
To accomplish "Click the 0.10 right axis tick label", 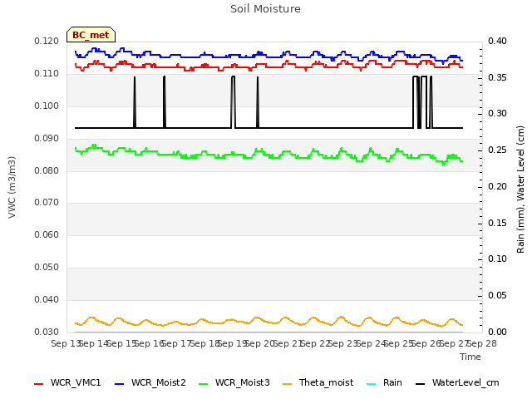I will point(497,259).
